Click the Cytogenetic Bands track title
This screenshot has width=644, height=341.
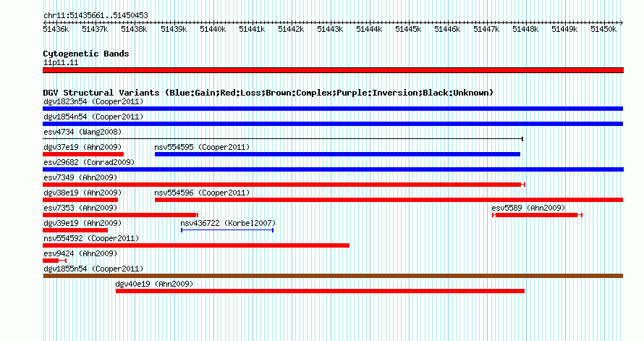pos(86,54)
